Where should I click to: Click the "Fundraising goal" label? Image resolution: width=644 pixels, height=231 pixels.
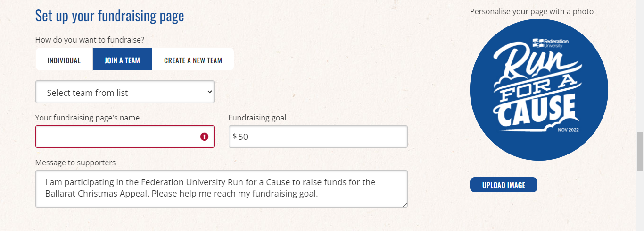click(x=257, y=118)
